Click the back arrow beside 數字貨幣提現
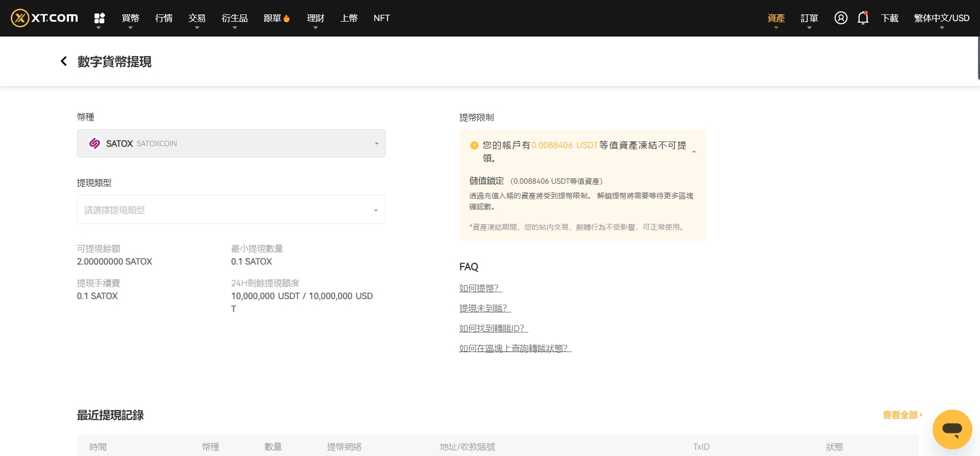The height and width of the screenshot is (456, 980). pyautogui.click(x=64, y=61)
